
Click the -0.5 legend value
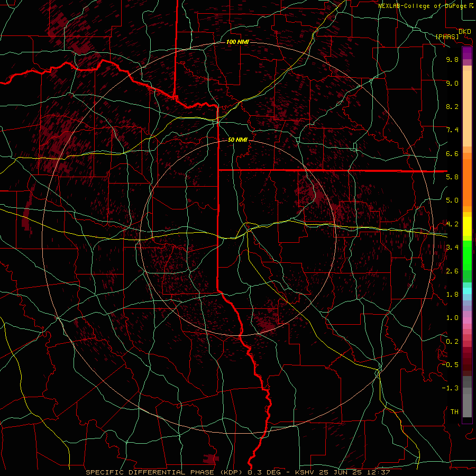[x=450, y=365]
